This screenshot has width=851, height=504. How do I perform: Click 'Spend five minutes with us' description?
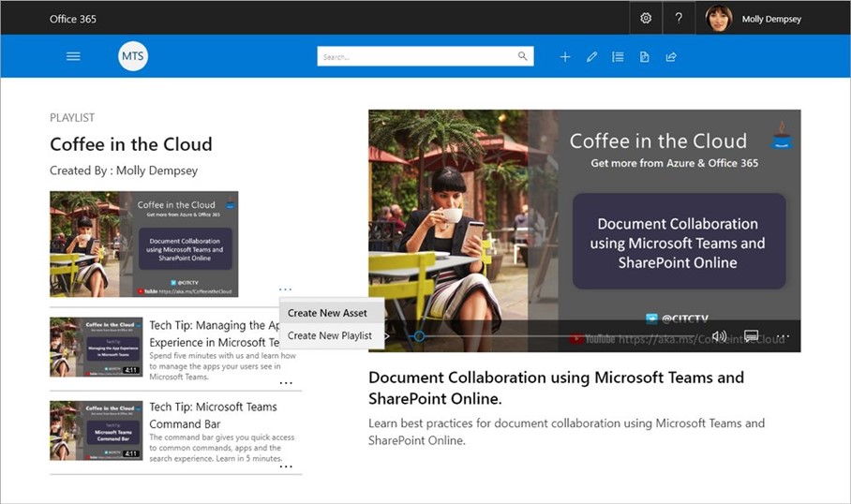coord(222,366)
